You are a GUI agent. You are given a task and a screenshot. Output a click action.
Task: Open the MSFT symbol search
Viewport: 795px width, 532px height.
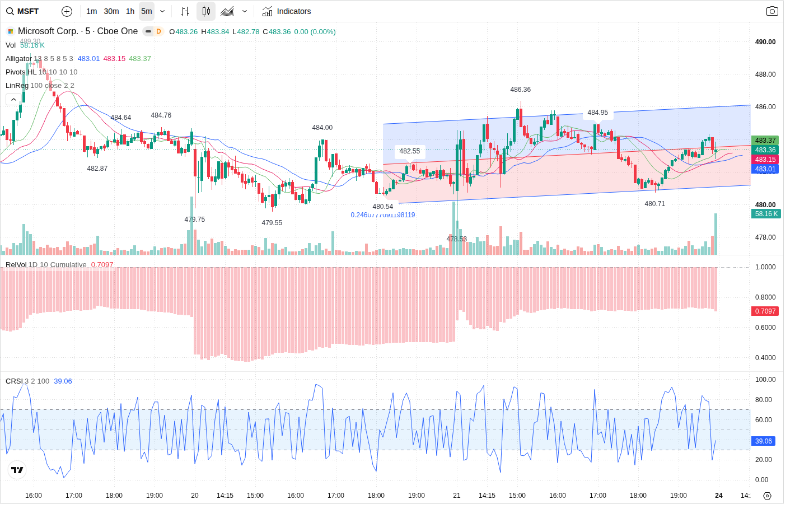[x=23, y=11]
